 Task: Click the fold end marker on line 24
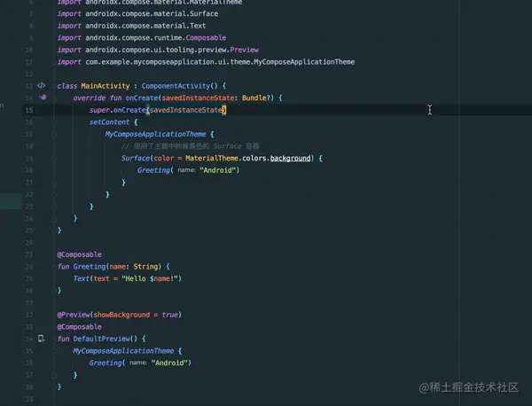54,219
